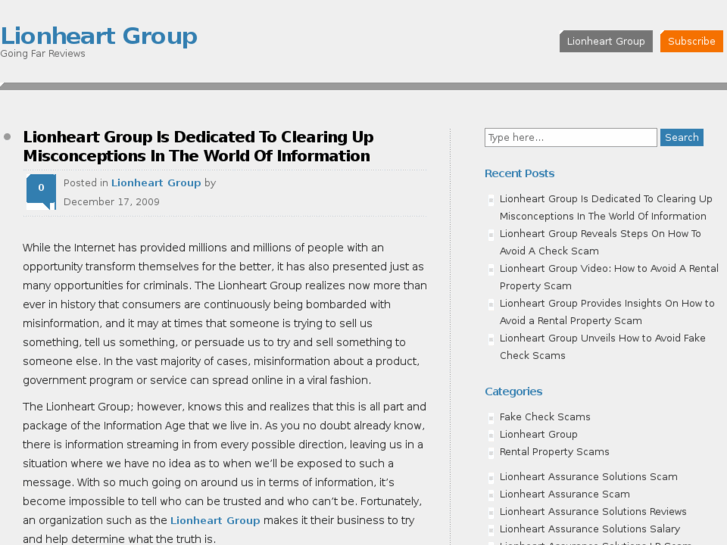Select the Fake Check Scams category
This screenshot has width=727, height=545.
(x=545, y=417)
